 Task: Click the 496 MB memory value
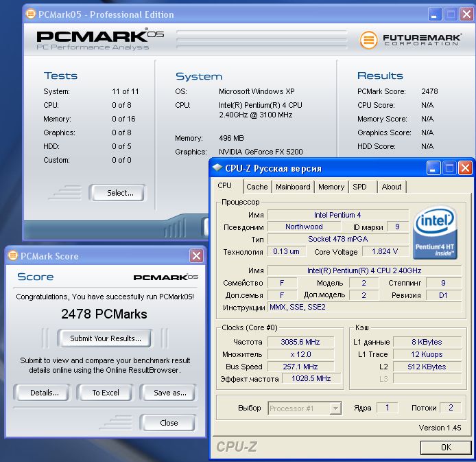tap(231, 138)
